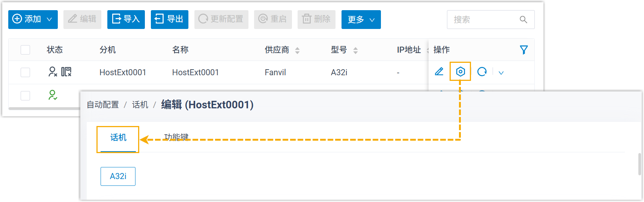Switch to the 功能键 tab
Screen dimensions: 644x202
coord(176,137)
